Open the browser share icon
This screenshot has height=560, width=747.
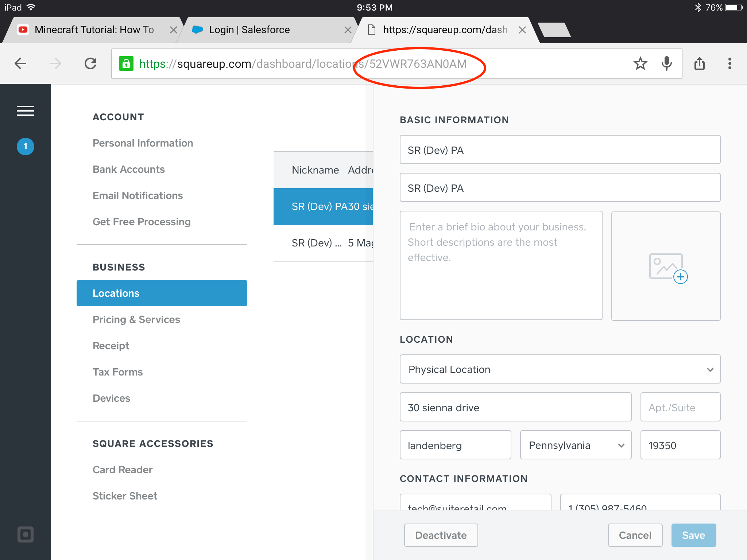click(x=699, y=64)
